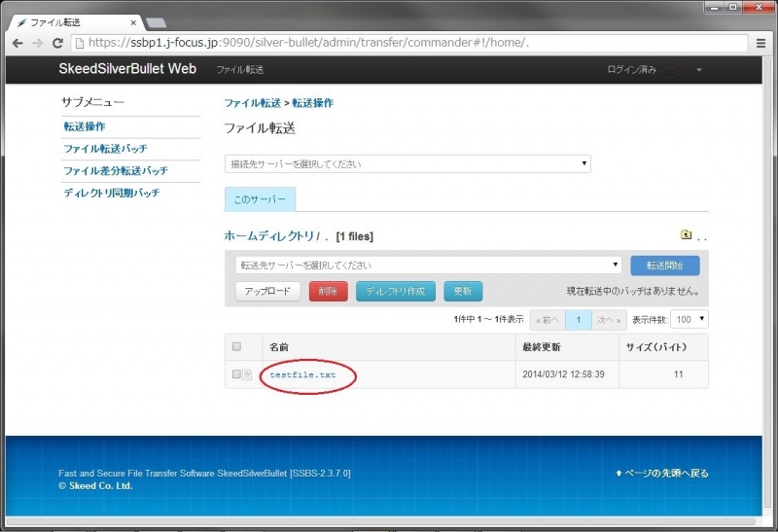
Task: Click the red 削除 button
Action: tap(328, 291)
